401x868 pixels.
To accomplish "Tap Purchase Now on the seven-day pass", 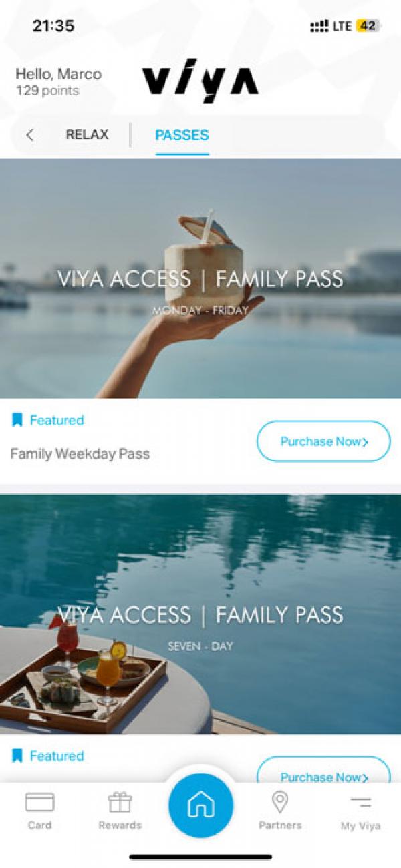I will 323,770.
